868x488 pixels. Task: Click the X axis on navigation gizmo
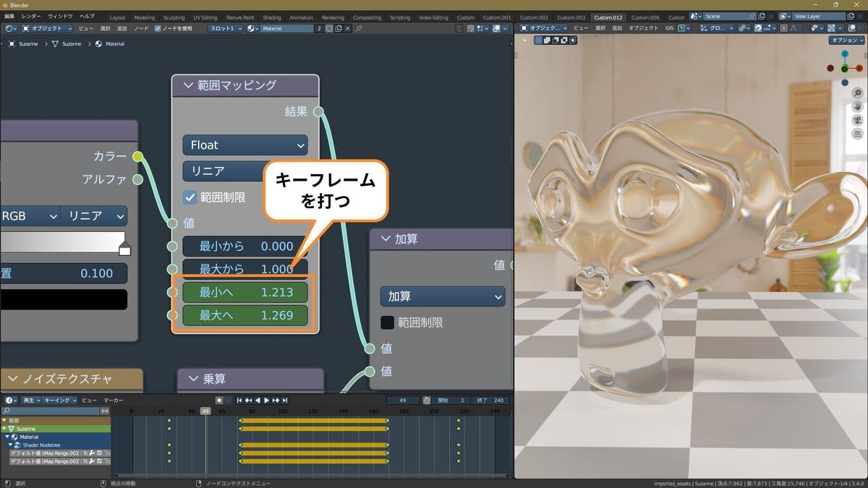click(x=860, y=68)
